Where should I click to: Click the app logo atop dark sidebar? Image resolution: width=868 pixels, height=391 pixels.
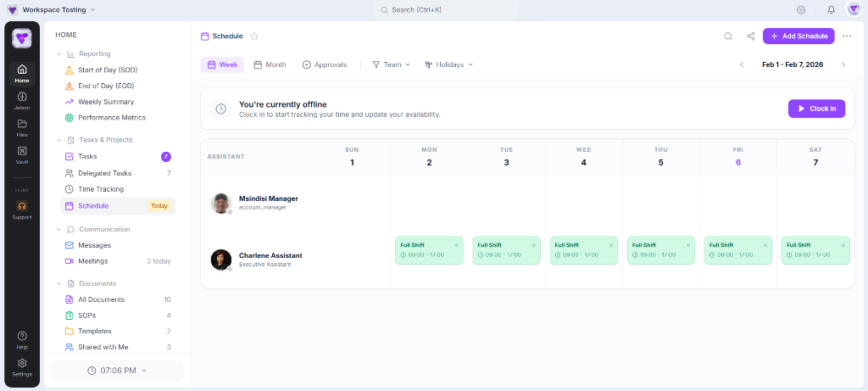click(22, 38)
